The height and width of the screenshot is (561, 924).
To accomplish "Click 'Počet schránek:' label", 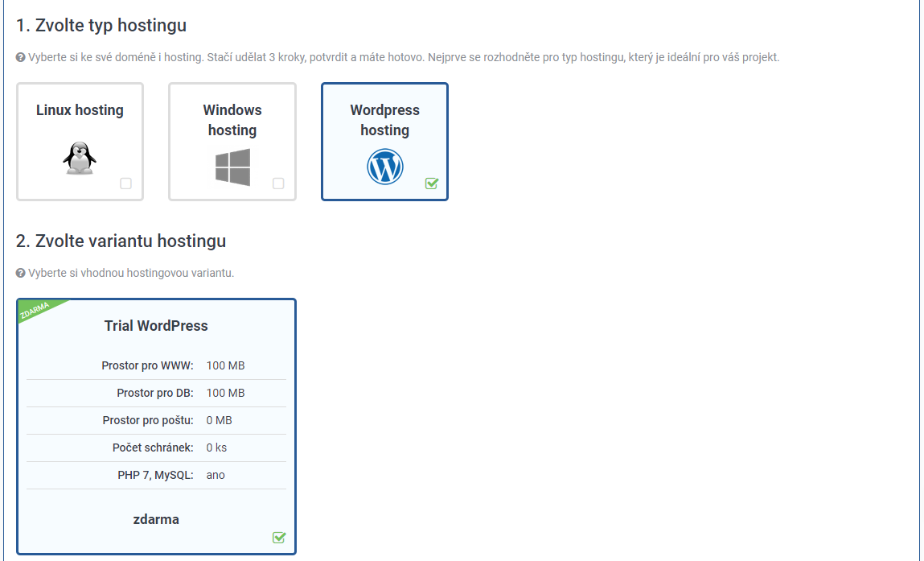I will [153, 448].
